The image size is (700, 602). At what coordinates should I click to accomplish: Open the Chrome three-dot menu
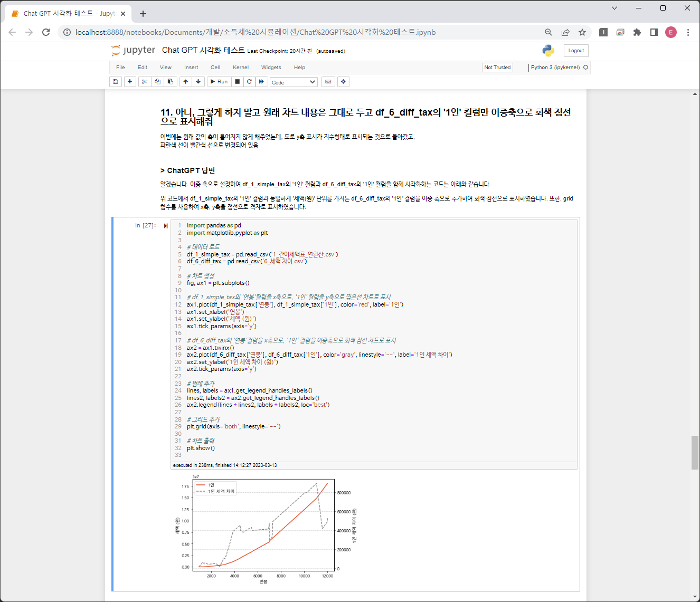point(688,32)
